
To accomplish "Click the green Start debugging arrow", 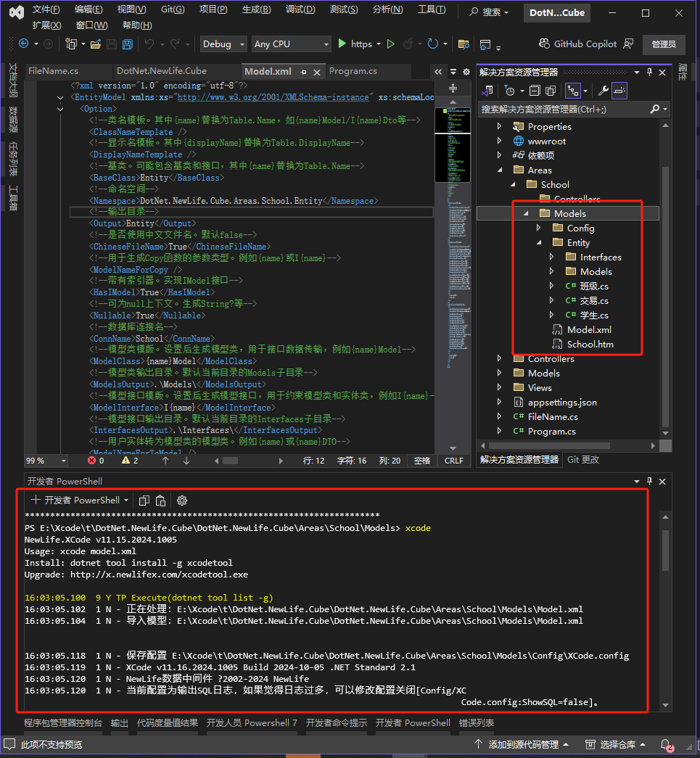I will point(342,44).
